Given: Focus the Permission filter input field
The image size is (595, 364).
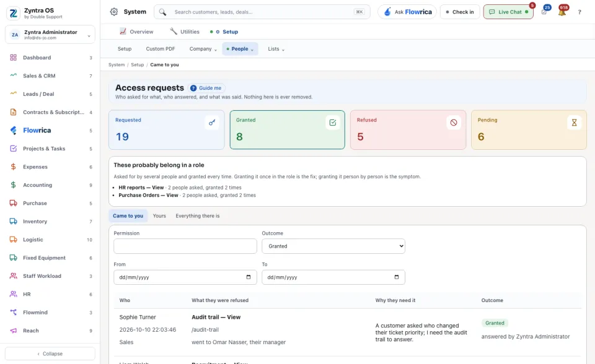Looking at the screenshot, I should pos(185,246).
